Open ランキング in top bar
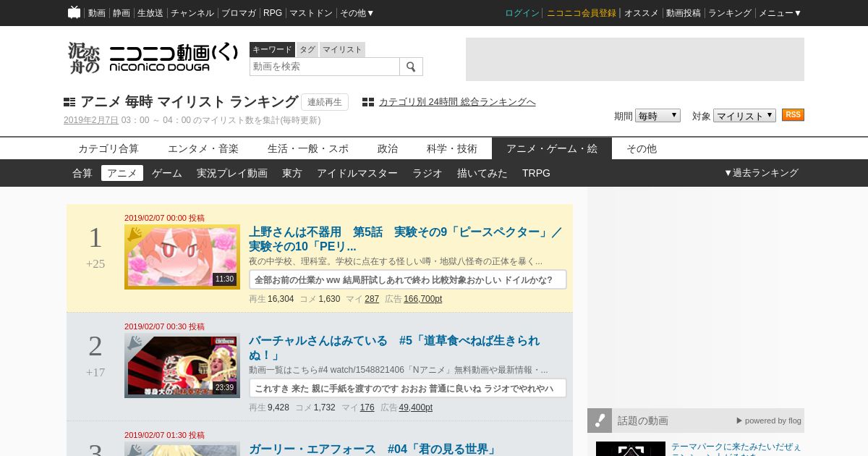 tap(730, 13)
